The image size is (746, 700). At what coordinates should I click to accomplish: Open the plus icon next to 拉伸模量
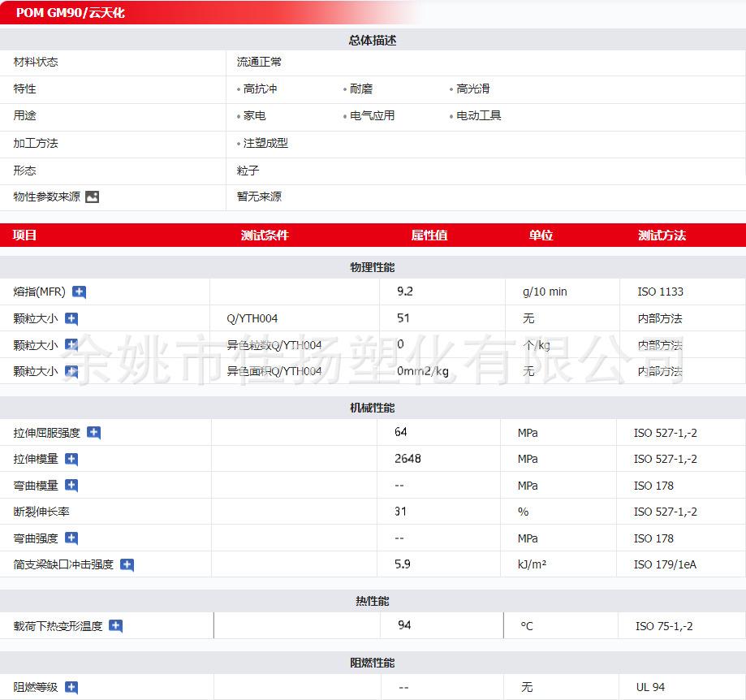[71, 460]
